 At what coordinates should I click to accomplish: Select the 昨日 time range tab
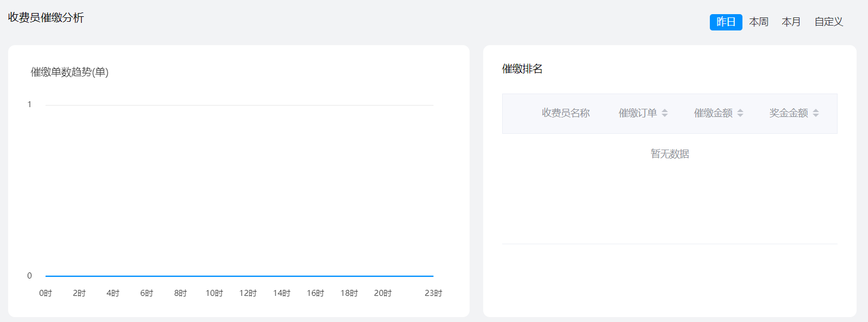coord(726,22)
